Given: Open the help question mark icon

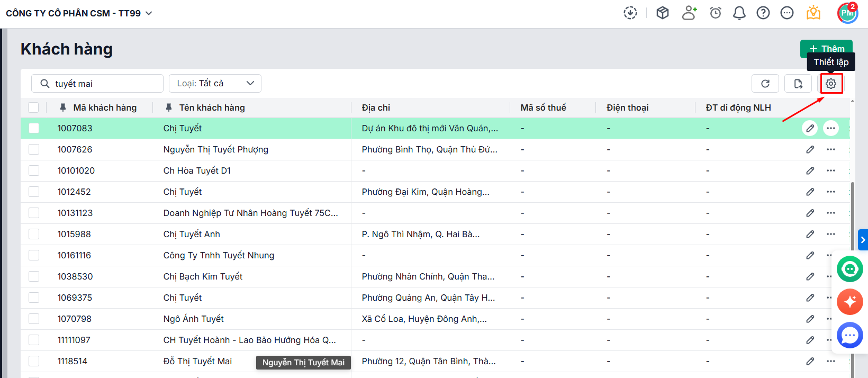Looking at the screenshot, I should [x=763, y=13].
